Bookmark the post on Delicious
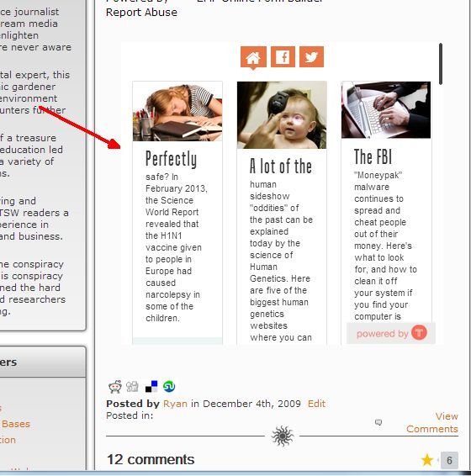Screen dimensions: 471x476 tap(151, 386)
